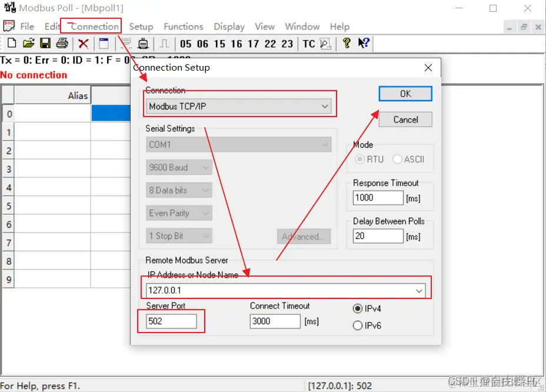The width and height of the screenshot is (546, 392).
Task: Select row header 9 in Mbpoll1 grid
Action: (x=8, y=280)
